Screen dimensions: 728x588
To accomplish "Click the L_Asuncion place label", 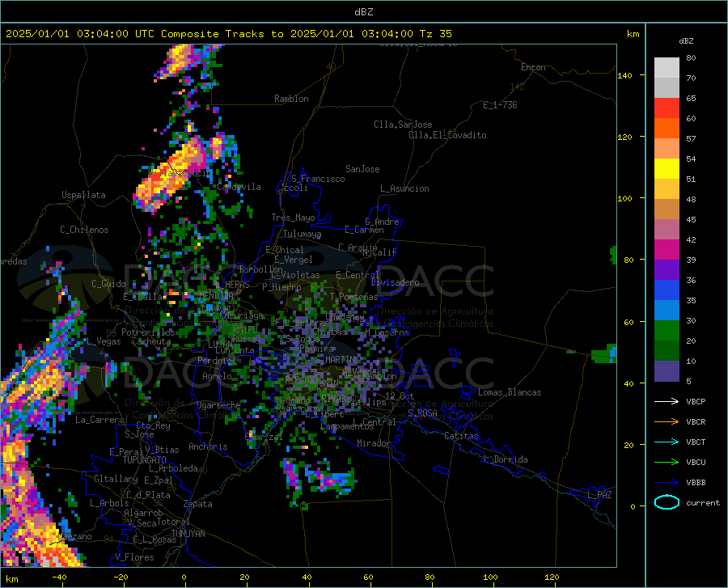I will 404,188.
